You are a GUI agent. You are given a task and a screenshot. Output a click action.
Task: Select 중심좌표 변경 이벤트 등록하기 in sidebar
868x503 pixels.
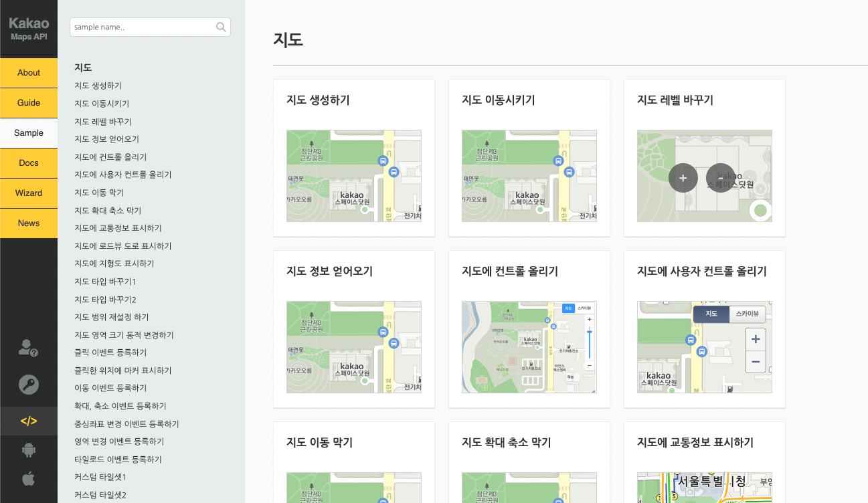[126, 424]
